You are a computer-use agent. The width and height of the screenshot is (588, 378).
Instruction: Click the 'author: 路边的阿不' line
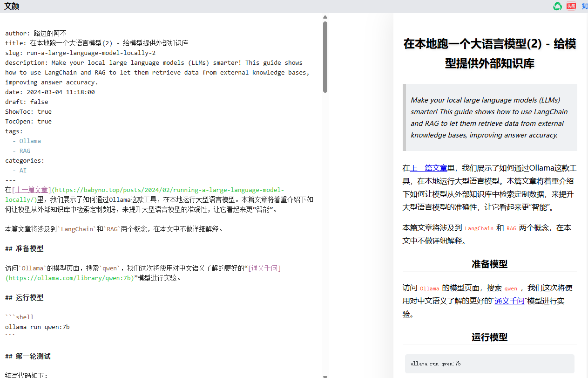click(36, 34)
